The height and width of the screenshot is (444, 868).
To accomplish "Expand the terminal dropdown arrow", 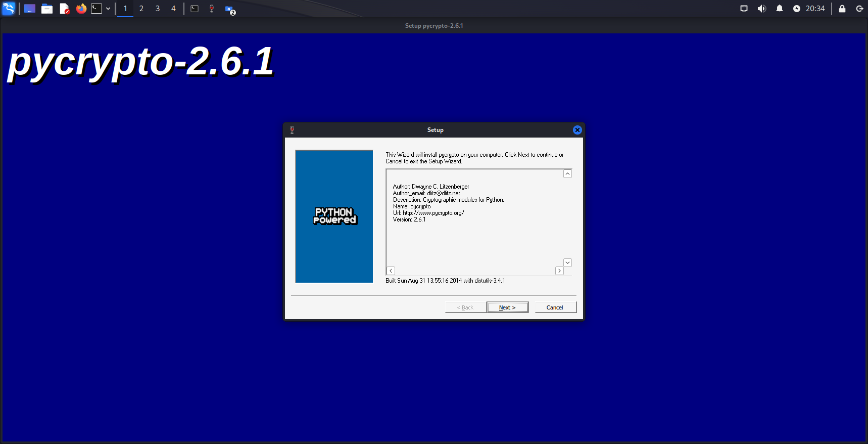I will point(108,9).
